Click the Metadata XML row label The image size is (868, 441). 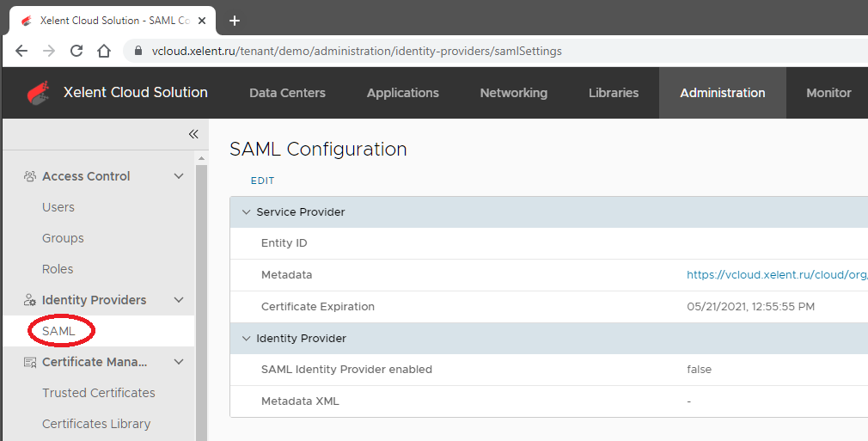click(300, 401)
